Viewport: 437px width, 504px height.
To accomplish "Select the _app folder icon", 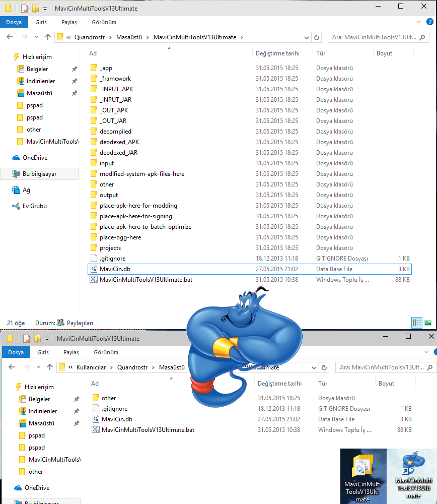I will (x=94, y=68).
